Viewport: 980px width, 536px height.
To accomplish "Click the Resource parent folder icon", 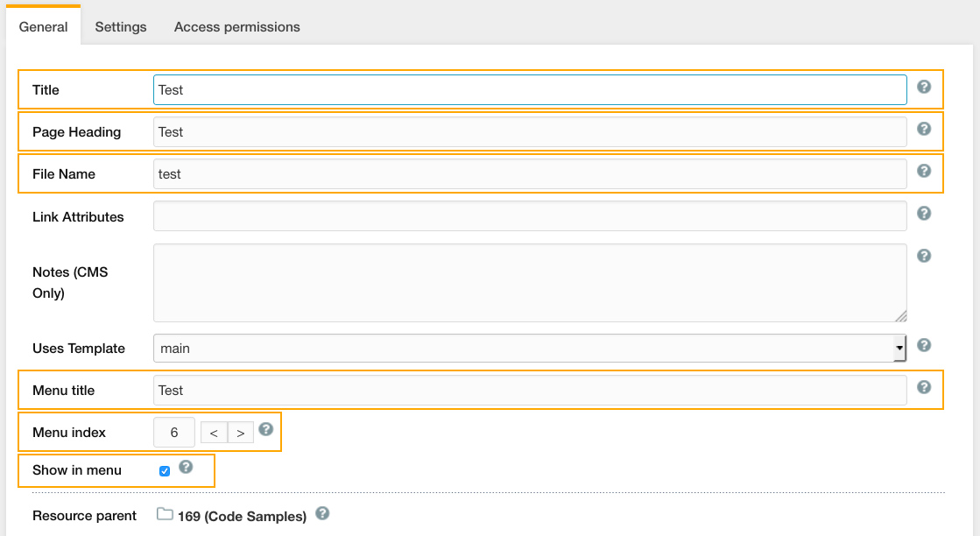I will pyautogui.click(x=165, y=514).
